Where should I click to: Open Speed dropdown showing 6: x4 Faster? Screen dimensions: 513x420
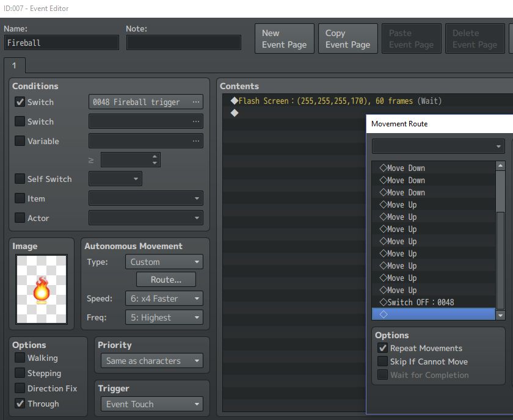tap(164, 299)
